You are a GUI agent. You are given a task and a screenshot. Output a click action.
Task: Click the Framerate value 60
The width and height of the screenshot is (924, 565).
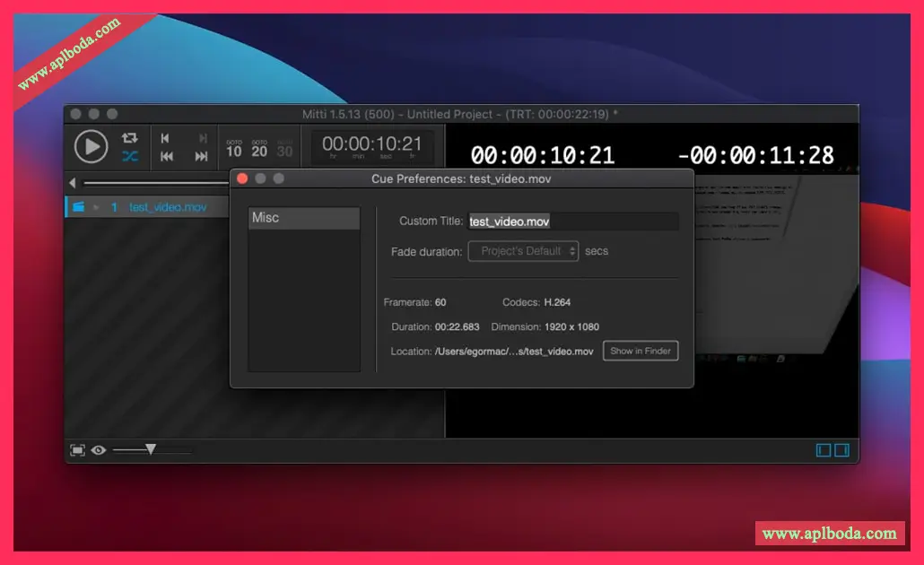440,302
